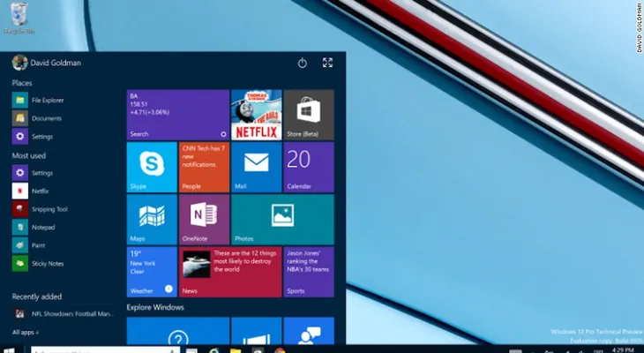Click the 'Places' heading text
This screenshot has width=644, height=353.
[22, 83]
